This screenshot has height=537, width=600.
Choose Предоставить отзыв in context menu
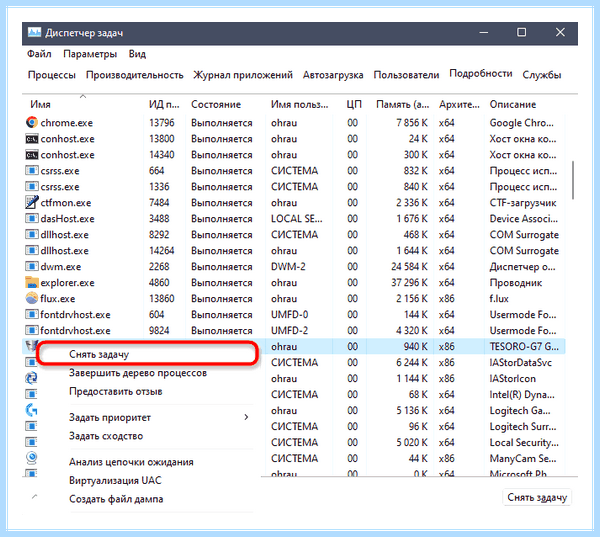(x=116, y=392)
